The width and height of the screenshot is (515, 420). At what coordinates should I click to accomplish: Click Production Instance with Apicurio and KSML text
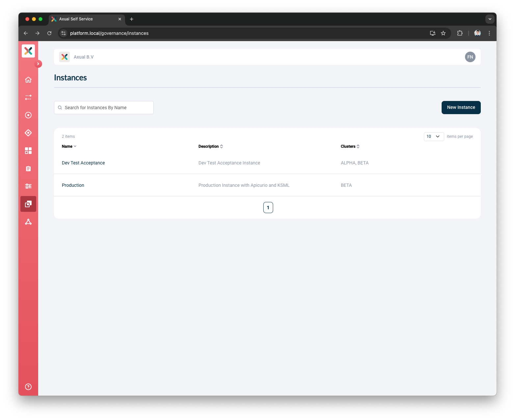[x=244, y=185]
